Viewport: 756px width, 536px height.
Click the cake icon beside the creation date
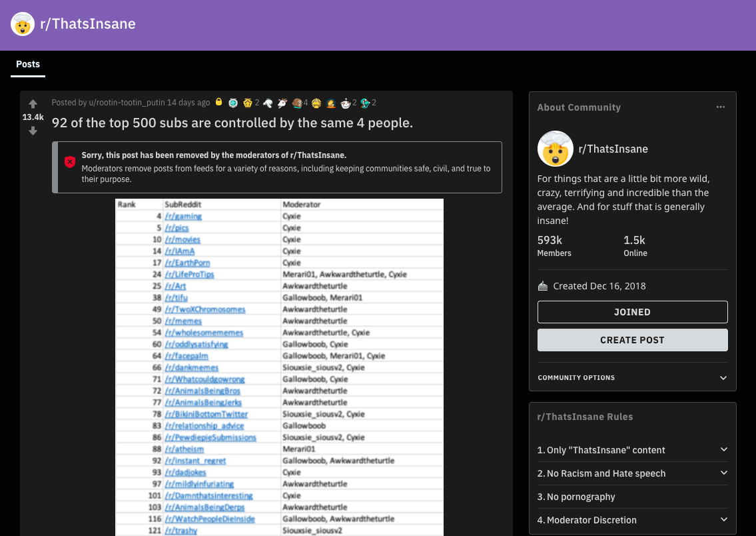(x=542, y=285)
